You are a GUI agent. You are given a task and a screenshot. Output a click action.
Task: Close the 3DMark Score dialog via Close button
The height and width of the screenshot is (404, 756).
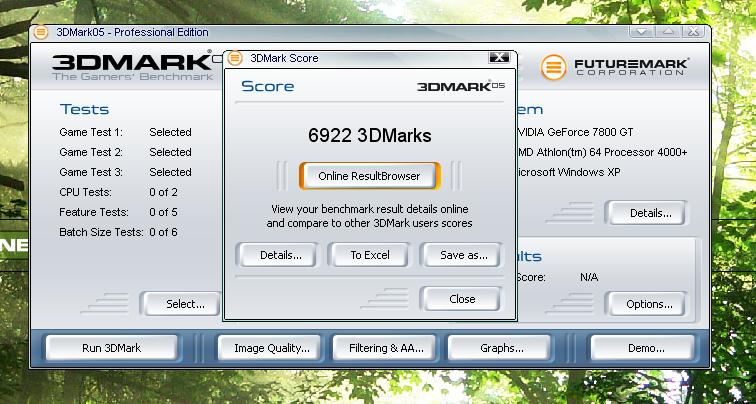pos(462,299)
